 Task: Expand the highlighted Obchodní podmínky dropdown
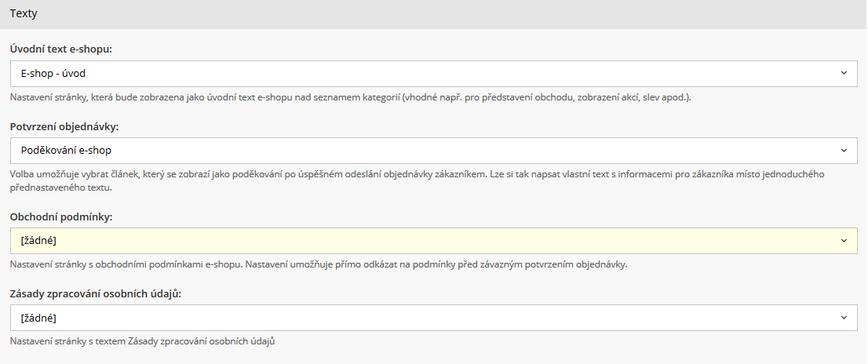433,240
